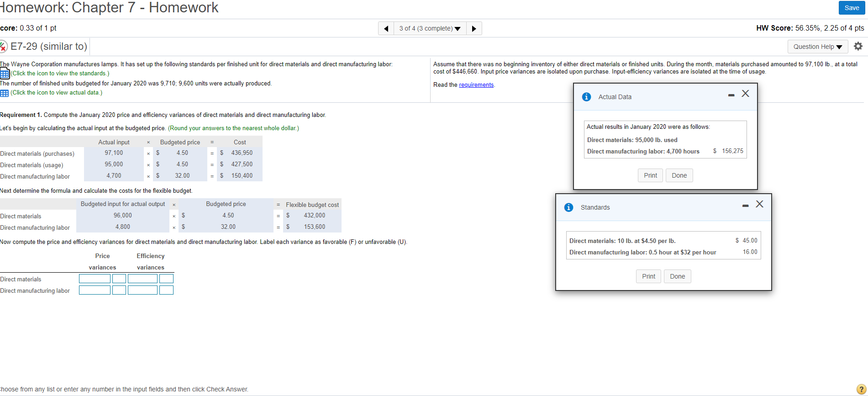Open the Question Help dropdown

click(x=817, y=47)
